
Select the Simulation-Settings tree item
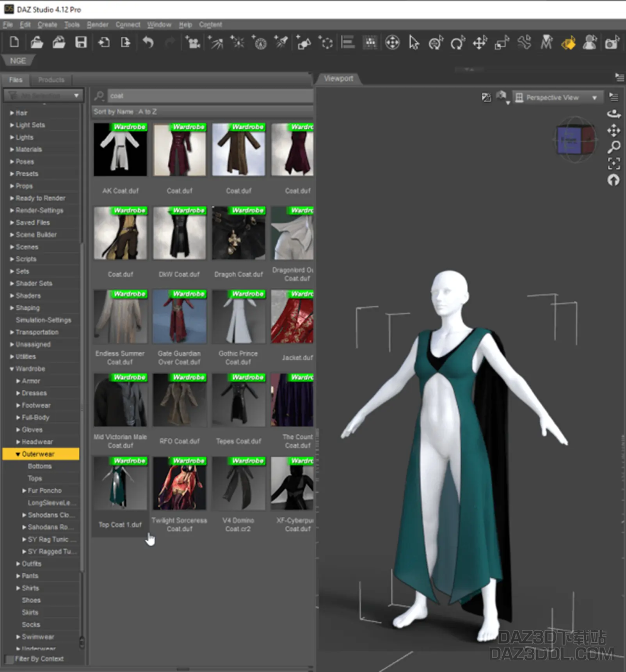43,320
